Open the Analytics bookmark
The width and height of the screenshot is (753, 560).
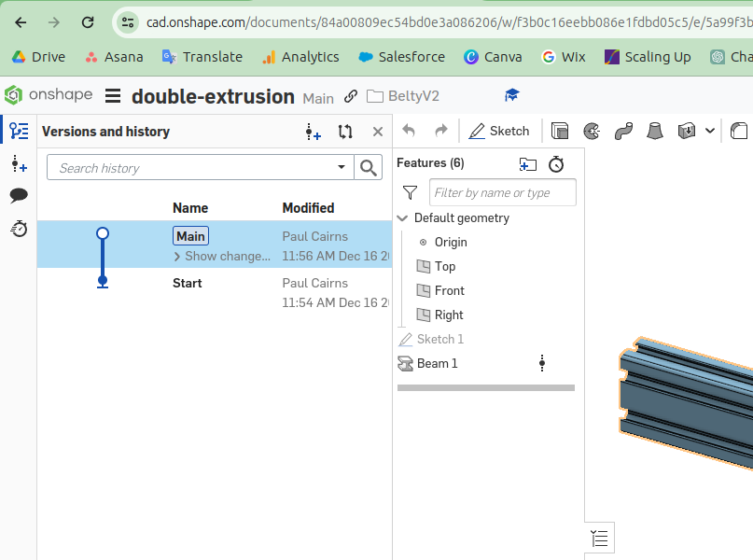point(300,57)
